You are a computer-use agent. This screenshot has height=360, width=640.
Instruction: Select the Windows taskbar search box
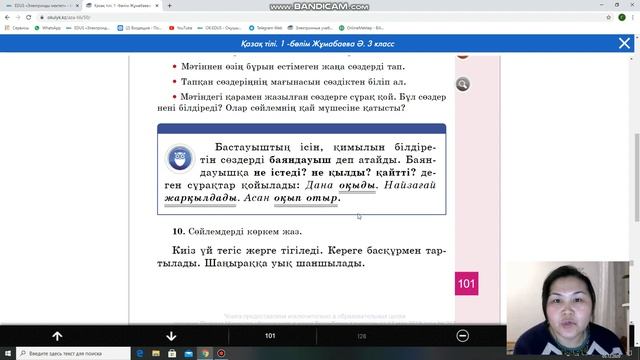point(73,353)
